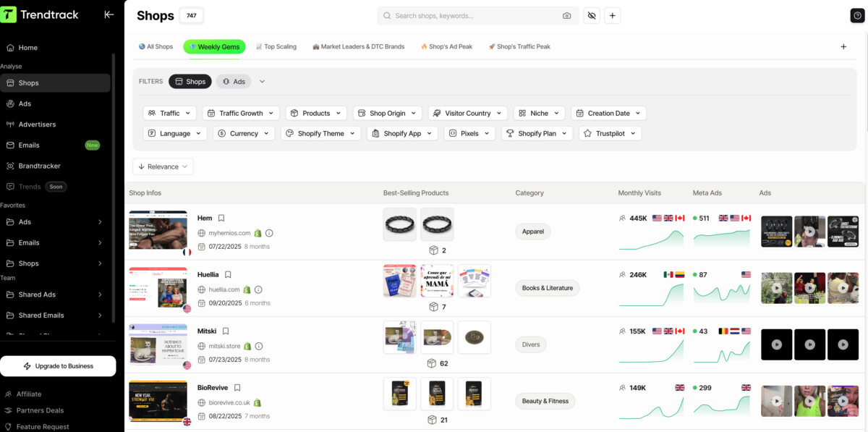Open the Brandtracker menu item

coord(40,166)
